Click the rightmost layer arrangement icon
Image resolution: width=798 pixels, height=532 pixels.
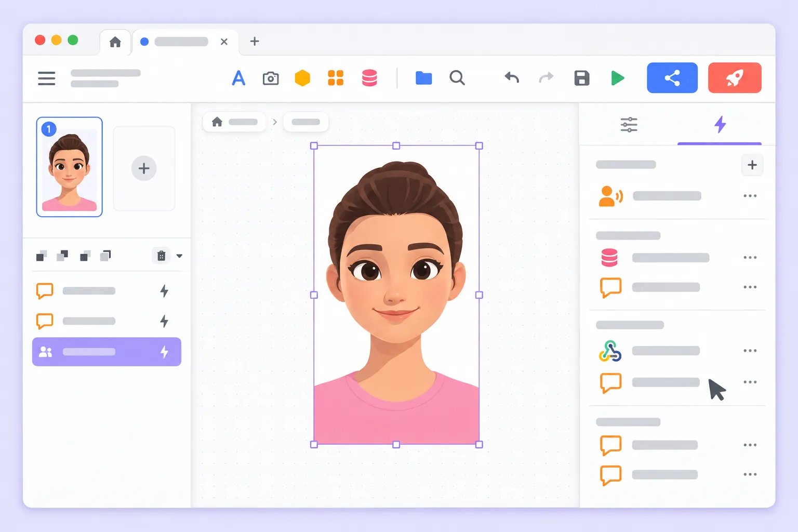105,256
